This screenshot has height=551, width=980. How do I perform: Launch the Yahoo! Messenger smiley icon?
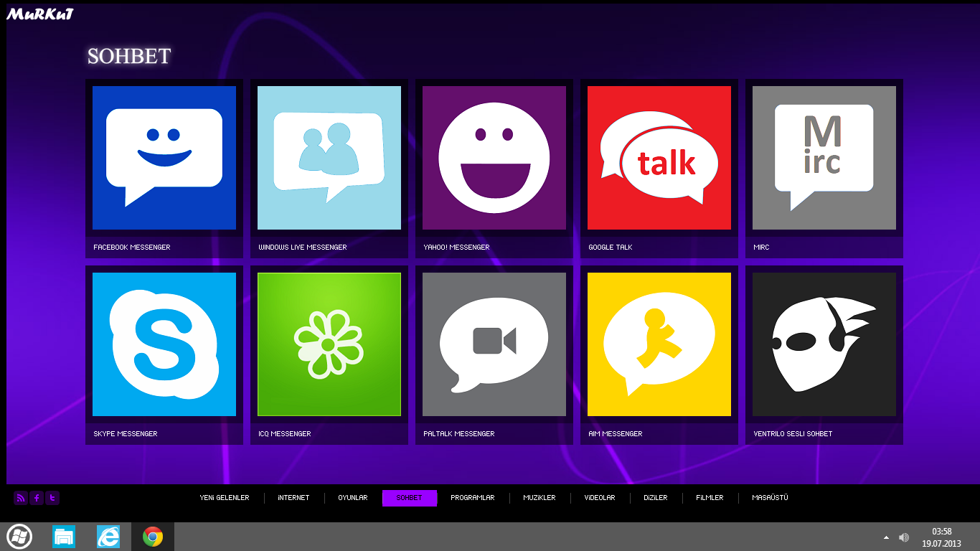494,158
